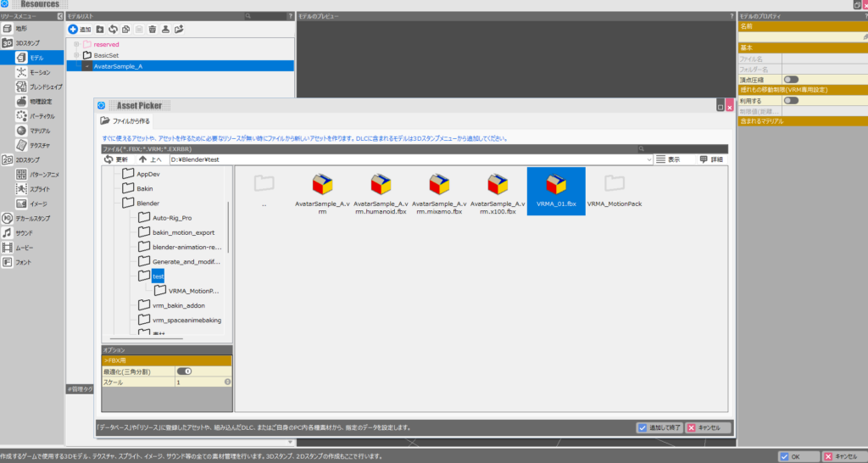Screen dimensions: 868x463
Task: Click the trash delete icon in model list toolbar
Action: [152, 29]
